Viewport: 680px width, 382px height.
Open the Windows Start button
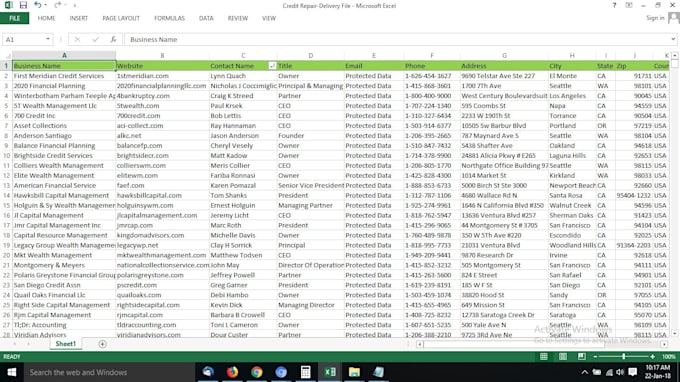[x=12, y=372]
